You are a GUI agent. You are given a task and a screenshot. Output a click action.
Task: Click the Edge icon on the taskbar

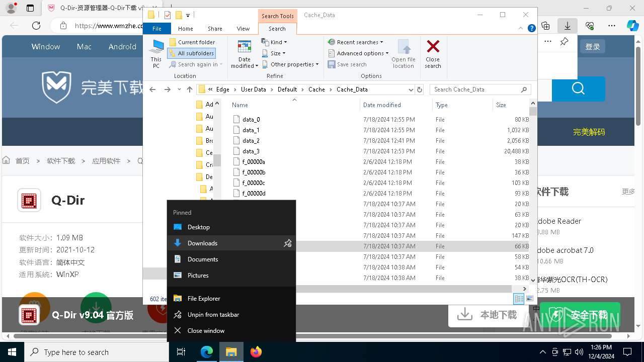207,352
